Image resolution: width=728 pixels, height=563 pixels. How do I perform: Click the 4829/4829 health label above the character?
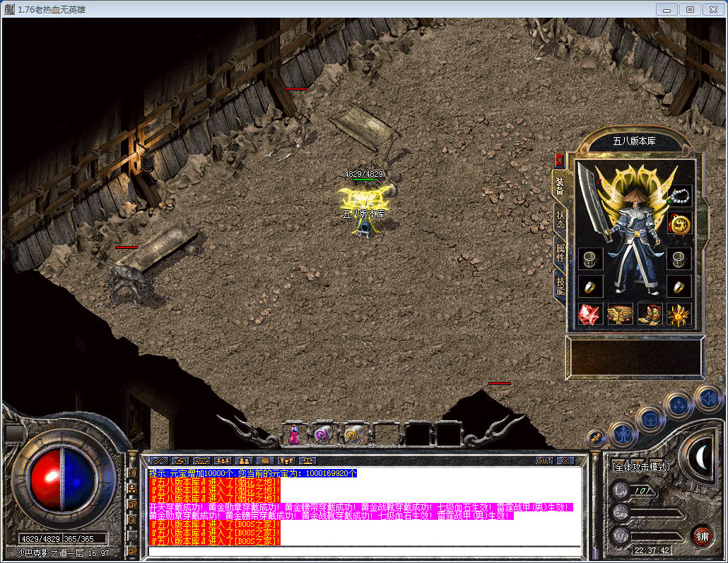click(363, 174)
